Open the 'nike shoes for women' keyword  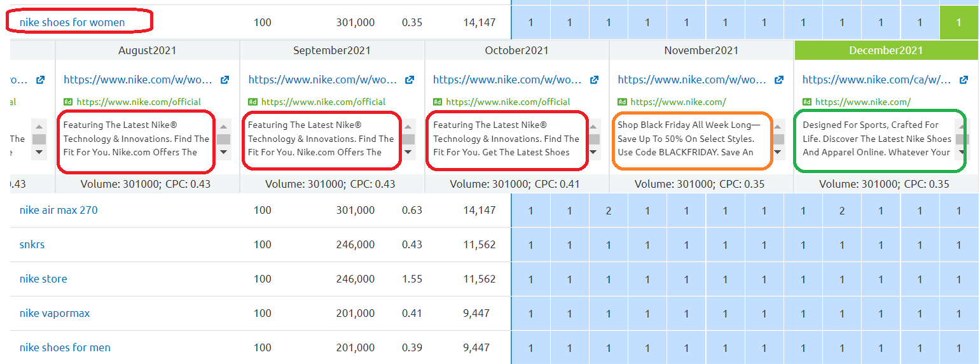point(72,22)
